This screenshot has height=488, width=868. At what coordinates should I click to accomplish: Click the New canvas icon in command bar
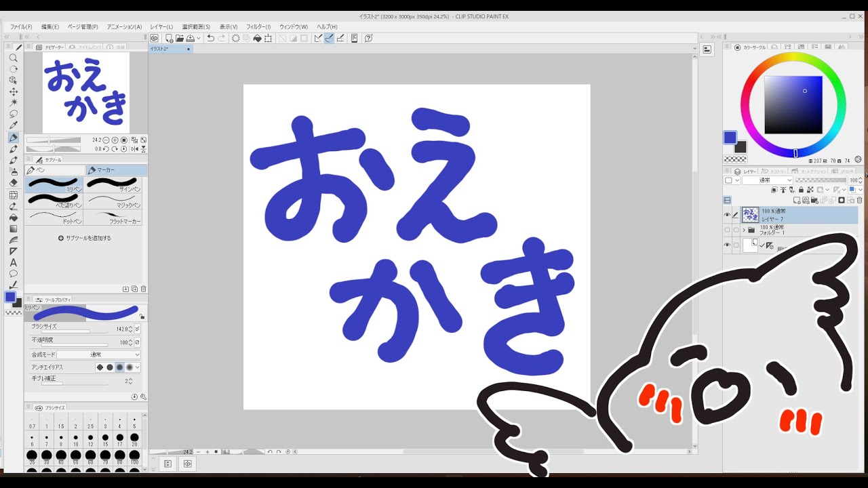point(170,39)
